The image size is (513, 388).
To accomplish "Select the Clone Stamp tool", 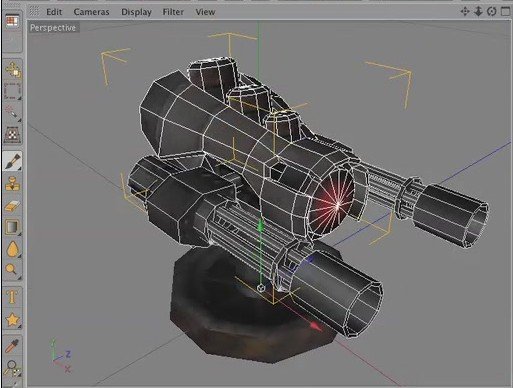I will point(12,184).
